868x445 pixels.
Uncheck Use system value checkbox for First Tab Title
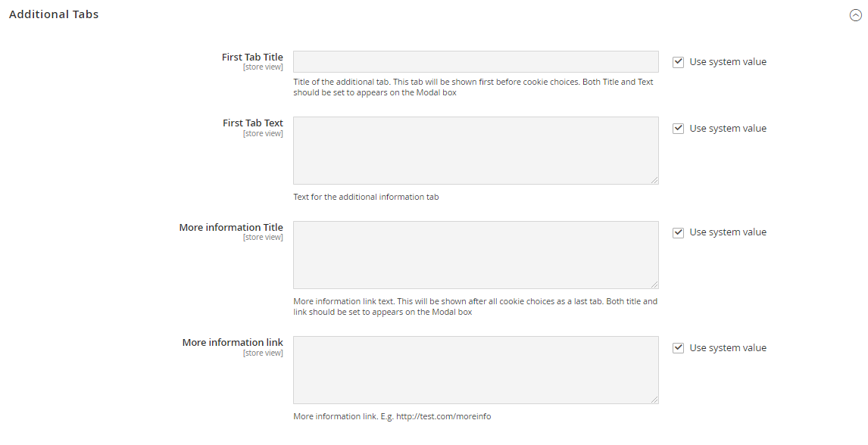click(x=679, y=62)
